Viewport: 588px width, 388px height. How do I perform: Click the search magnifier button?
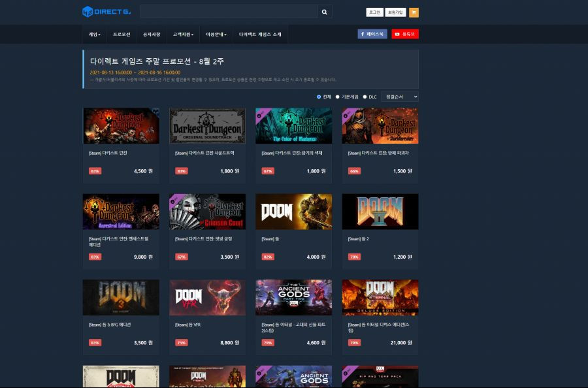click(324, 12)
